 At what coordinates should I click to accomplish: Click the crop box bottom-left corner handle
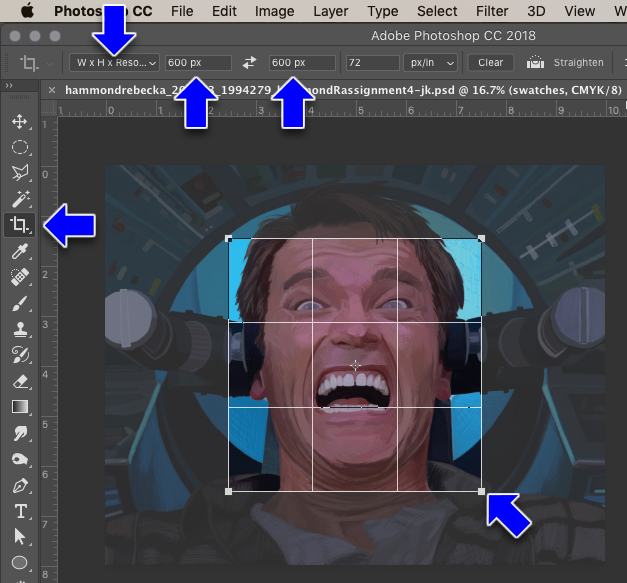[x=228, y=491]
